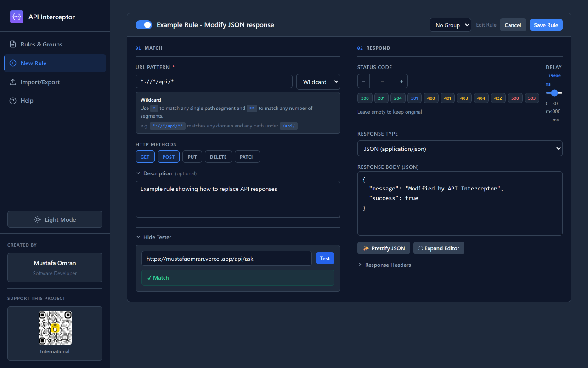The image size is (588, 368).
Task: Click the tester URL input field
Action: tap(226, 258)
